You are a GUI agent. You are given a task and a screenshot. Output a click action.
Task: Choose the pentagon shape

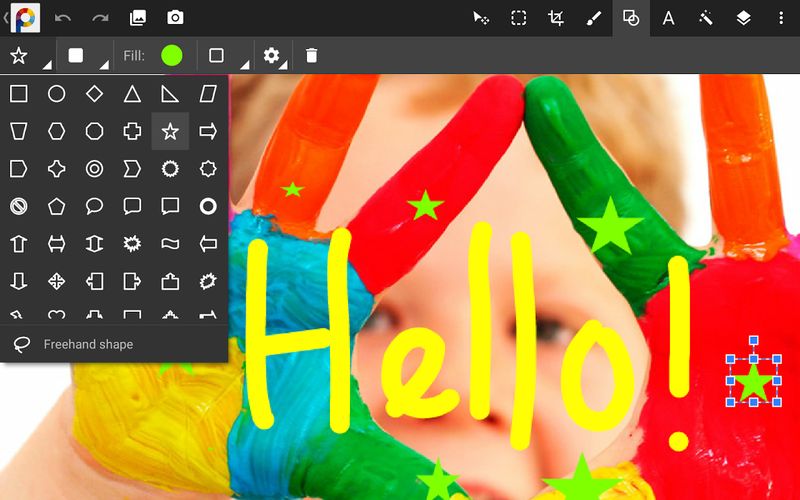click(x=57, y=206)
